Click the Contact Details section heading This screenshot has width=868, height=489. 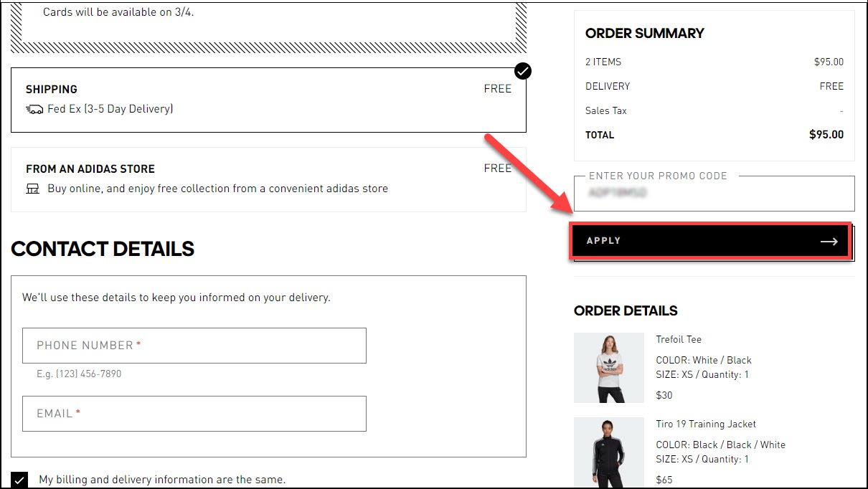point(102,249)
